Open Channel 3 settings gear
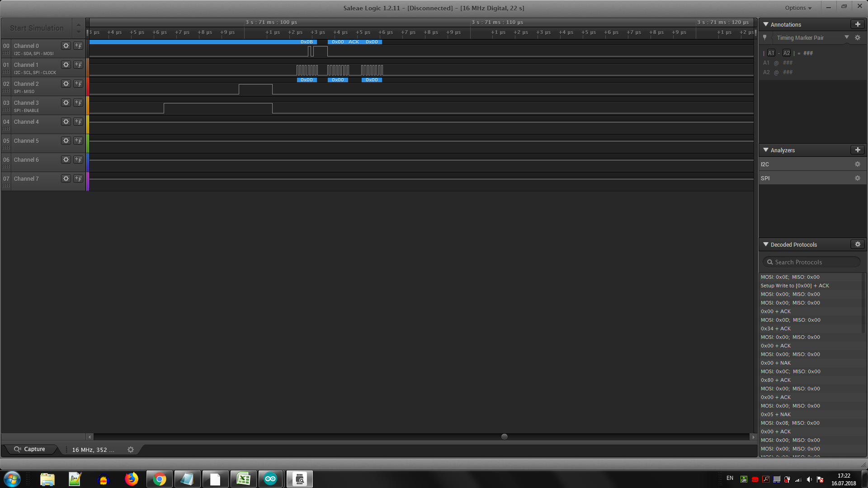 tap(66, 103)
